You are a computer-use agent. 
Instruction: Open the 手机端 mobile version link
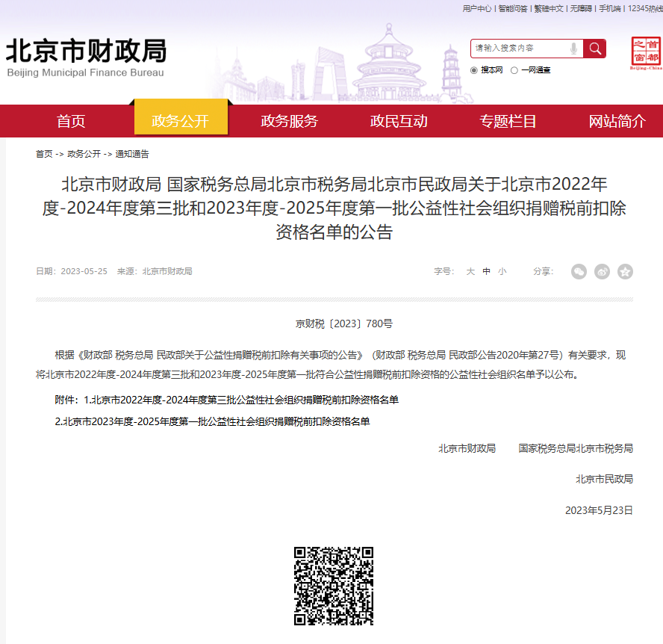610,8
